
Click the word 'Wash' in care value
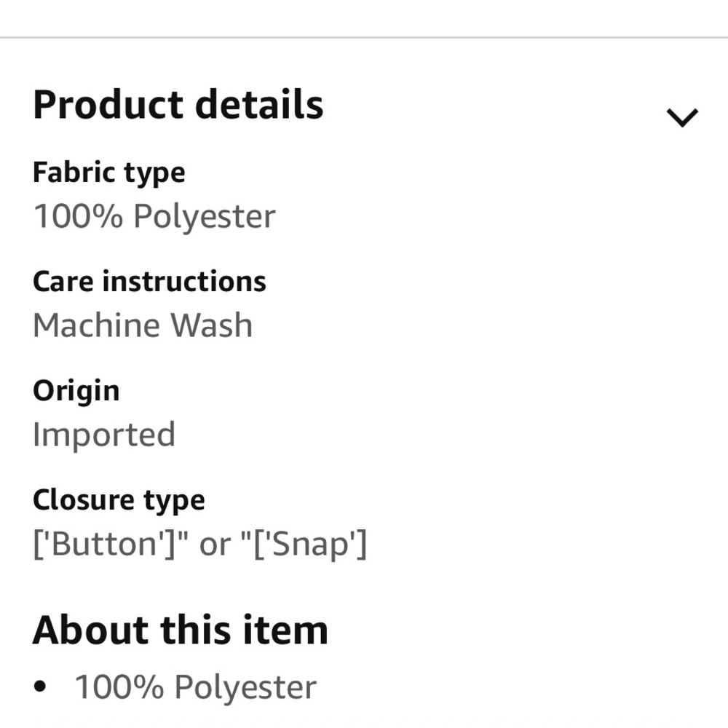coord(212,325)
